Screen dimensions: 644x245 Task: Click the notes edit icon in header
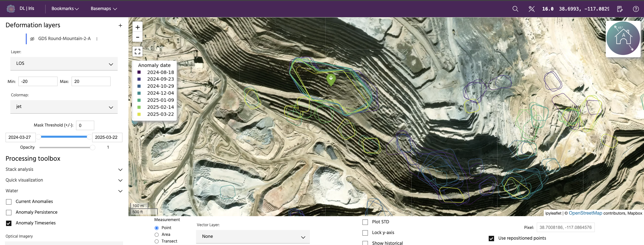tap(620, 9)
